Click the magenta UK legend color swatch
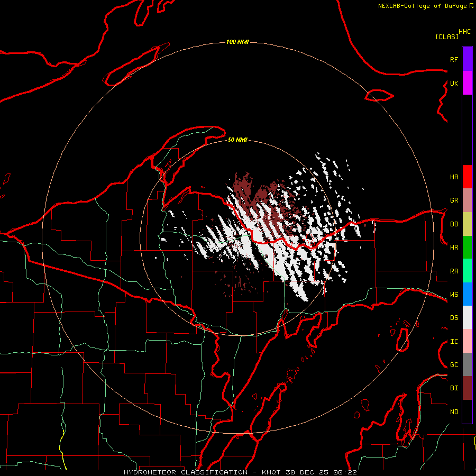Viewport: 476px width, 476px height. tap(467, 83)
